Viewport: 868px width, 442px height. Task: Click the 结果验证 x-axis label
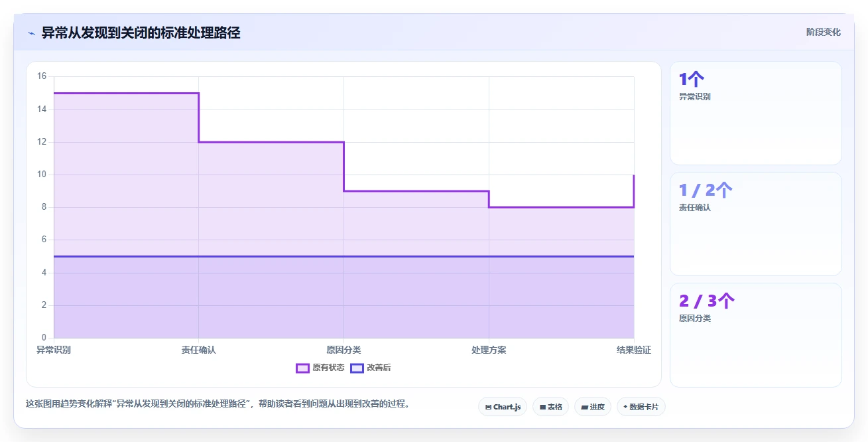point(634,350)
